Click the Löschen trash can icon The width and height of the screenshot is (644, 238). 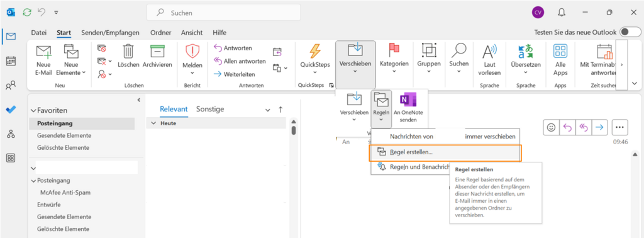pyautogui.click(x=128, y=51)
